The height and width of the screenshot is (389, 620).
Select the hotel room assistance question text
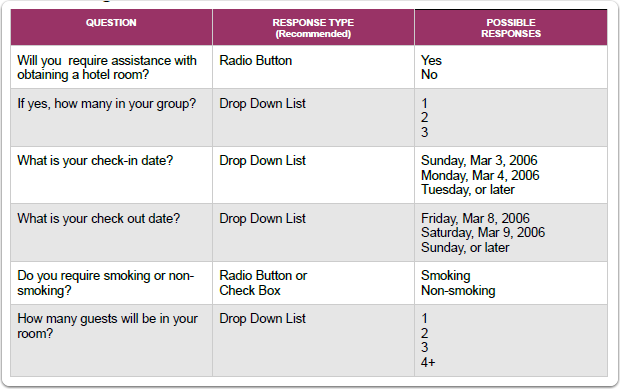tap(107, 68)
